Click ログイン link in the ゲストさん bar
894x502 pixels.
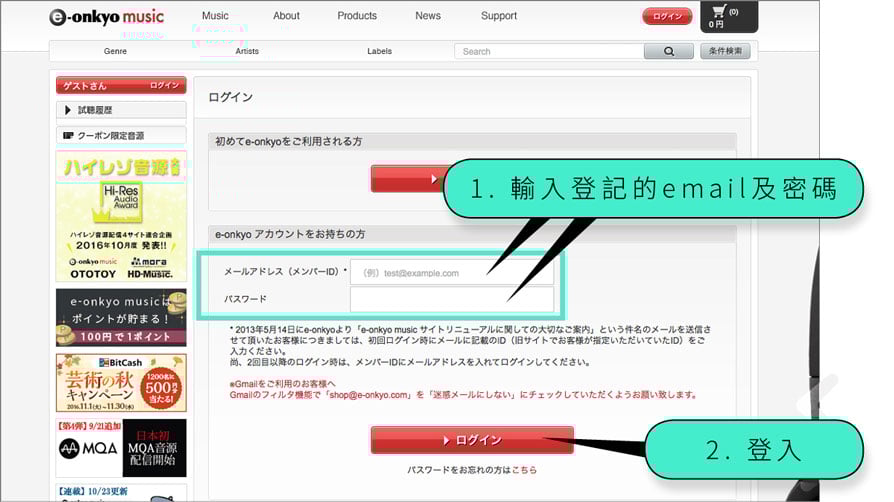(x=164, y=86)
